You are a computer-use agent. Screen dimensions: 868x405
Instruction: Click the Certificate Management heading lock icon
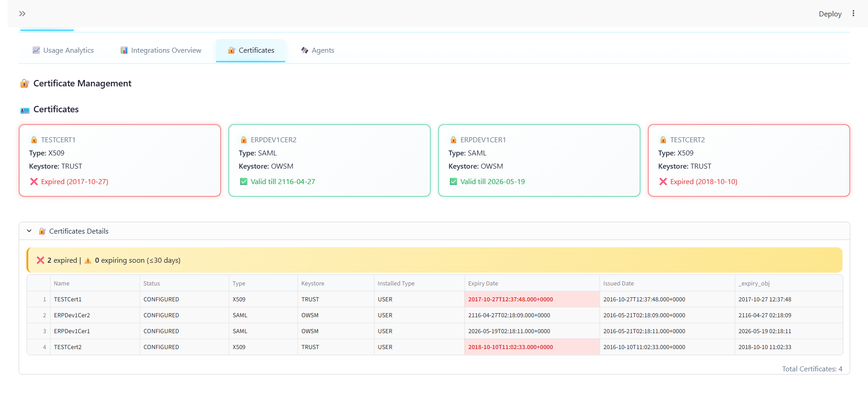coord(25,84)
